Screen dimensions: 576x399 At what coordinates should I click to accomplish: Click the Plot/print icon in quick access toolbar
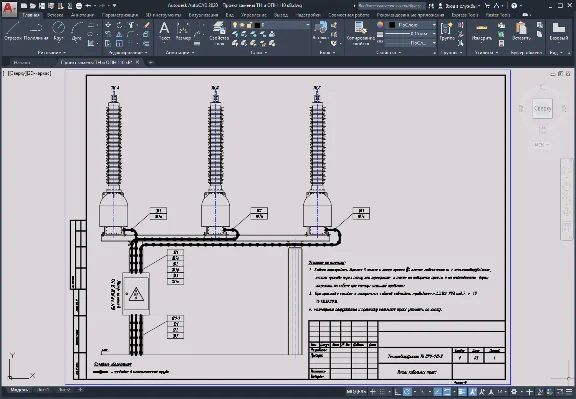click(x=79, y=6)
